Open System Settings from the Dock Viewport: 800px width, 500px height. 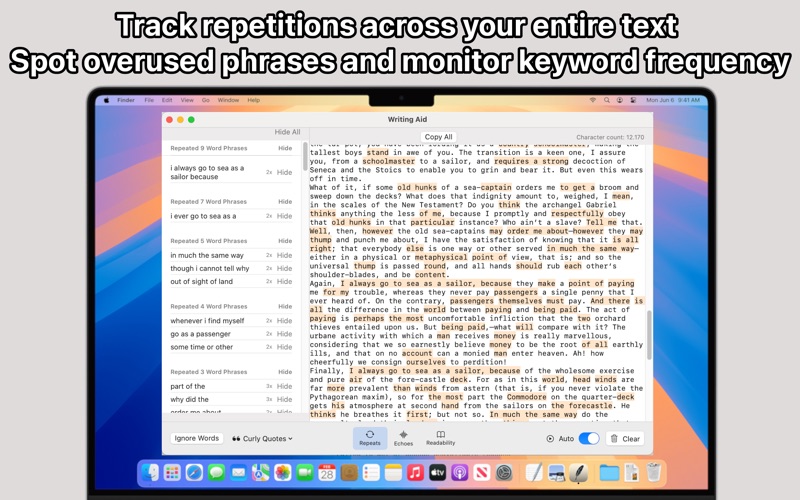[504, 472]
